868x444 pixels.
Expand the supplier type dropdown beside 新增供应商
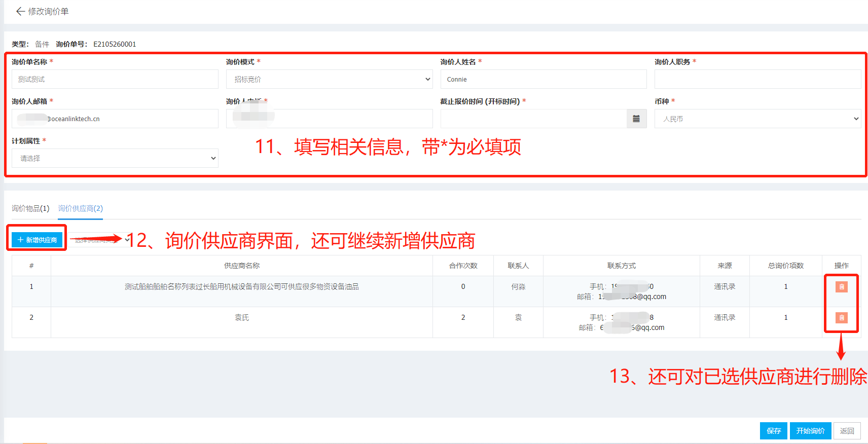point(100,240)
